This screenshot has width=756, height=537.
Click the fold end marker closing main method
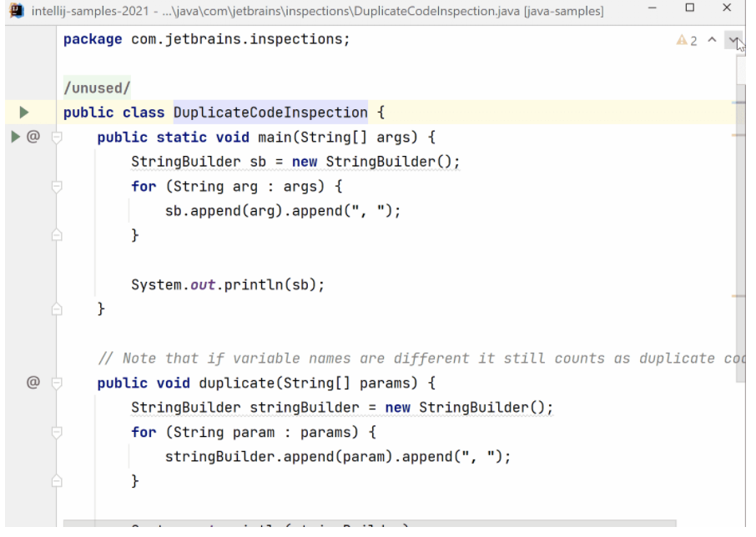57,310
